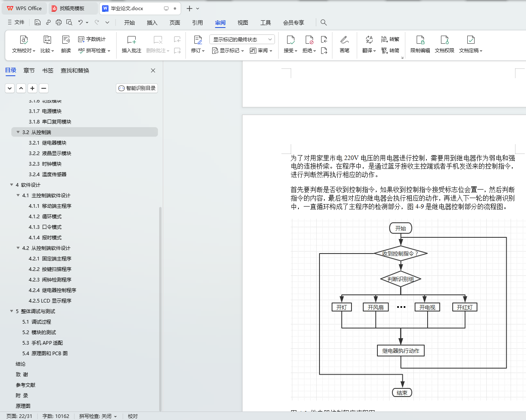Convert text with 转繁 (to traditional)
526x420 pixels.
pyautogui.click(x=390, y=39)
